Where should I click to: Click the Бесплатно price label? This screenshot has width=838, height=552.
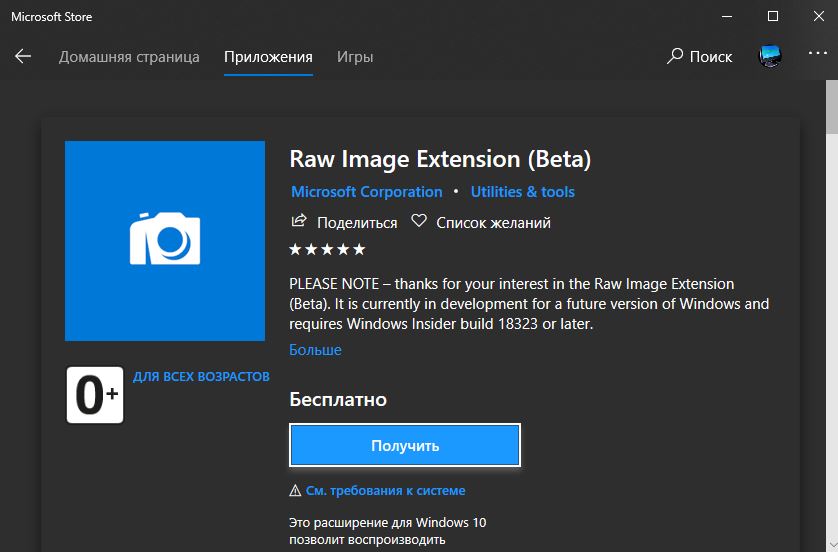tap(338, 400)
